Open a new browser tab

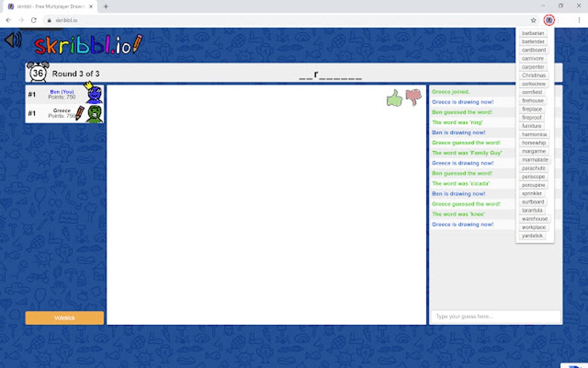105,6
